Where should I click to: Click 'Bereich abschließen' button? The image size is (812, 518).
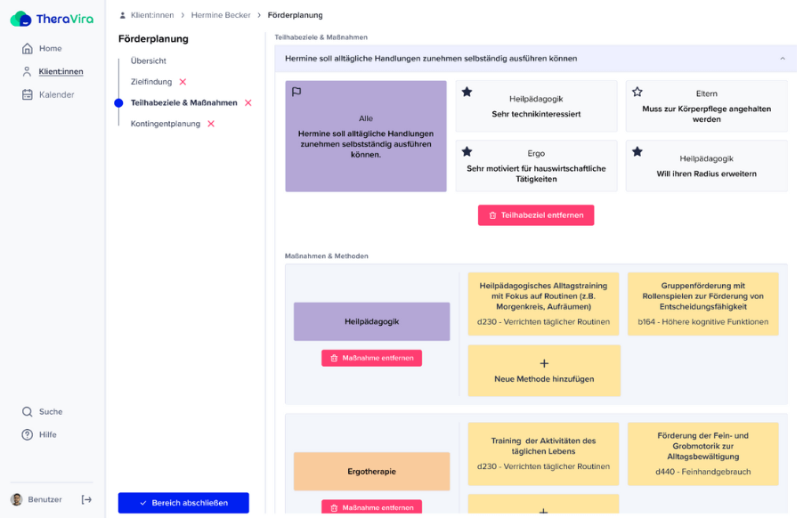tap(183, 503)
